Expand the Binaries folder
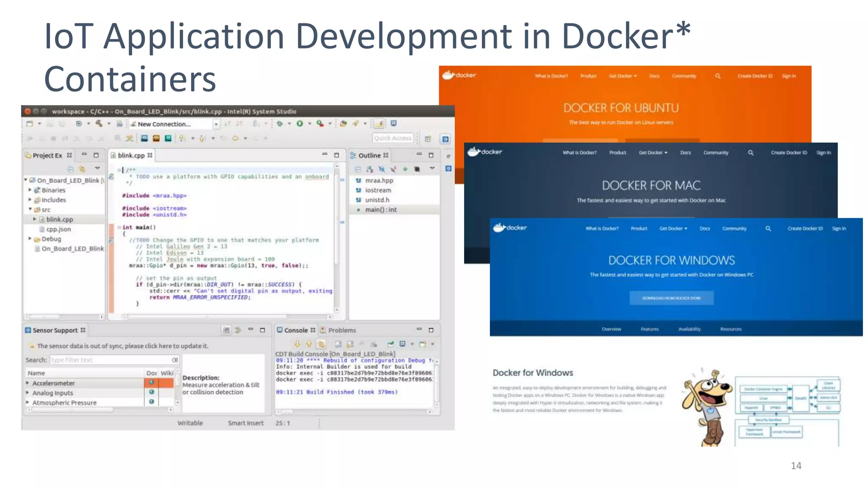Screen dimensions: 868x488 [30, 190]
